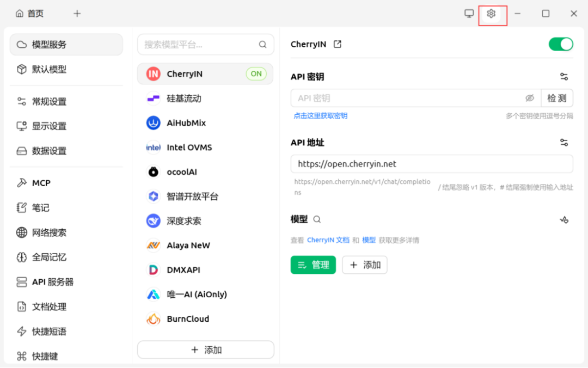Open 快捷短语 settings section

click(x=66, y=332)
